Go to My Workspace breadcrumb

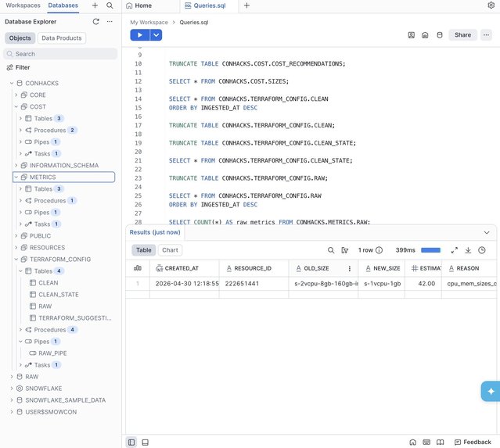[149, 23]
